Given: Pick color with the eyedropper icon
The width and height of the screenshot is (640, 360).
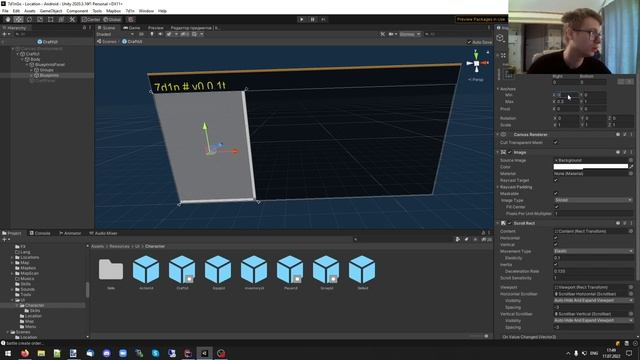Looking at the screenshot, I should click(631, 167).
